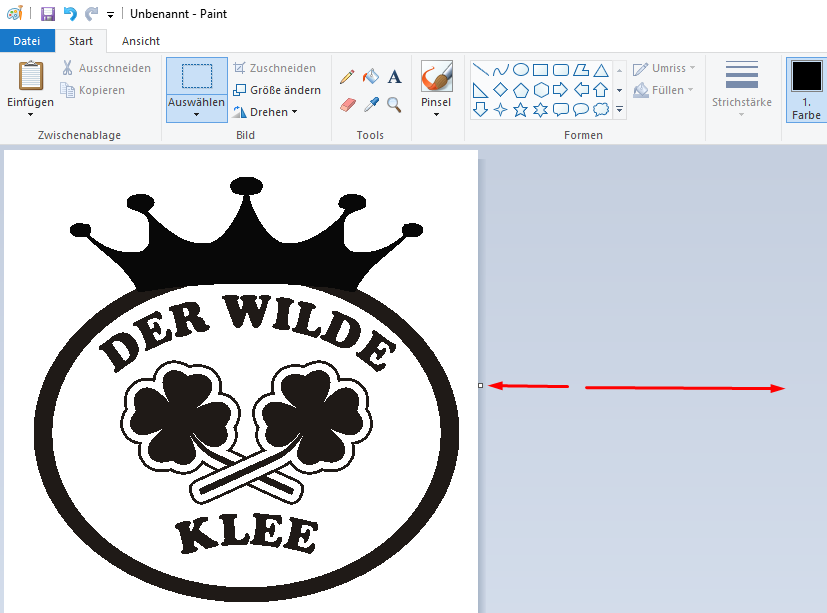Select the Pinsel brush tool

click(437, 76)
